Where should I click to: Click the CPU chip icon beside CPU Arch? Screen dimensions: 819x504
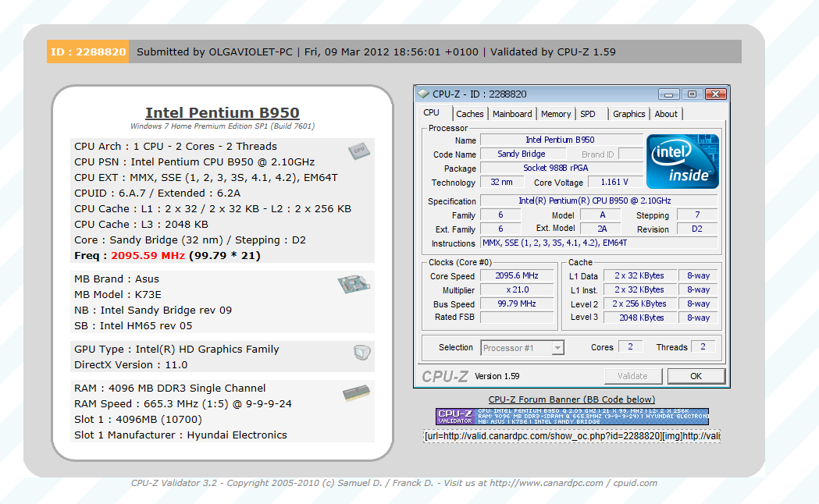[359, 151]
